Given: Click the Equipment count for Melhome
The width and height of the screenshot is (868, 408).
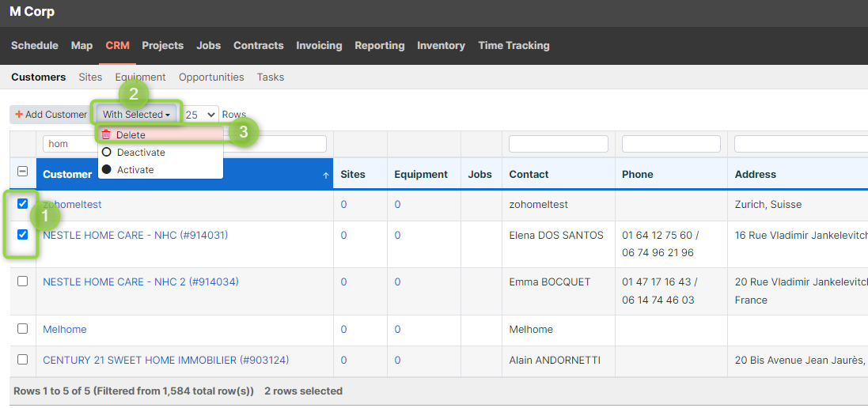Looking at the screenshot, I should 397,329.
